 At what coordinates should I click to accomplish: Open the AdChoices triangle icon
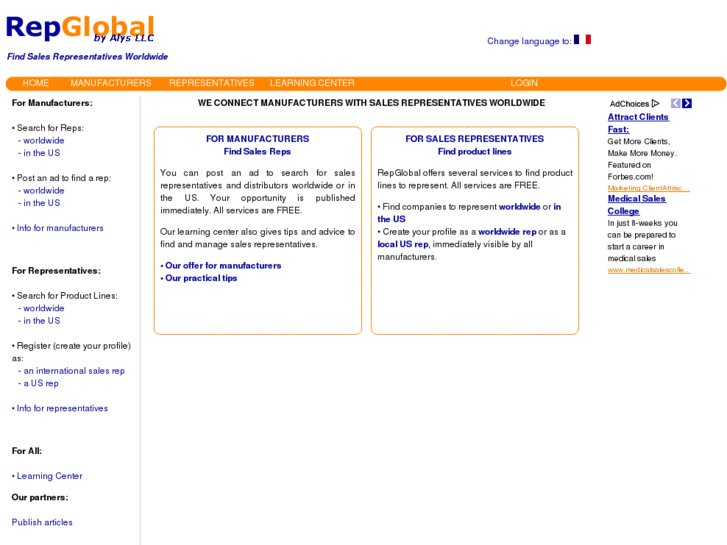click(655, 103)
